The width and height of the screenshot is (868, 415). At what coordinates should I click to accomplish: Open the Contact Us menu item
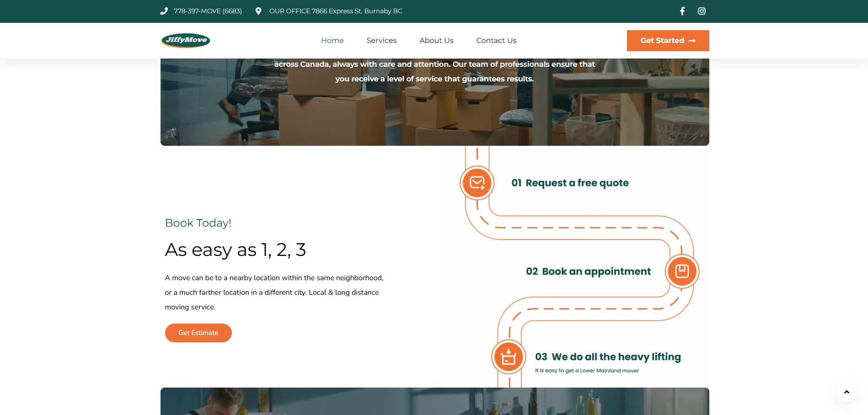496,40
